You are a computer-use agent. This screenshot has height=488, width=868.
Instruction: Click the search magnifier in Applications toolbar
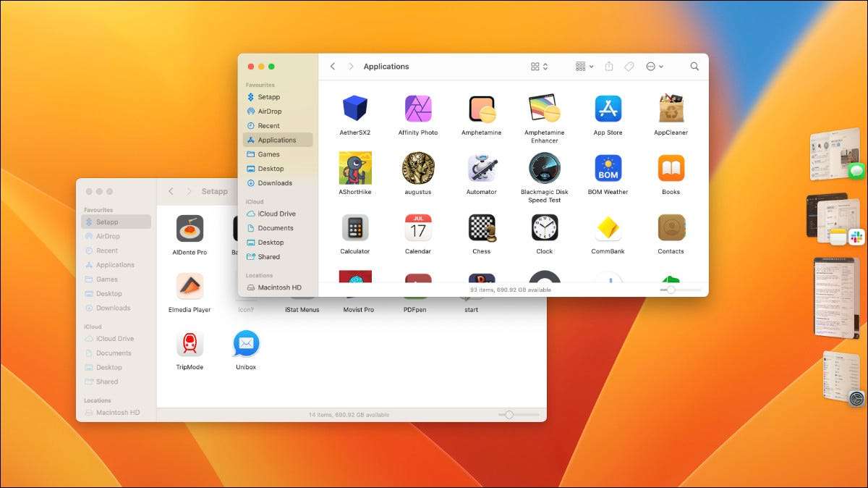694,66
